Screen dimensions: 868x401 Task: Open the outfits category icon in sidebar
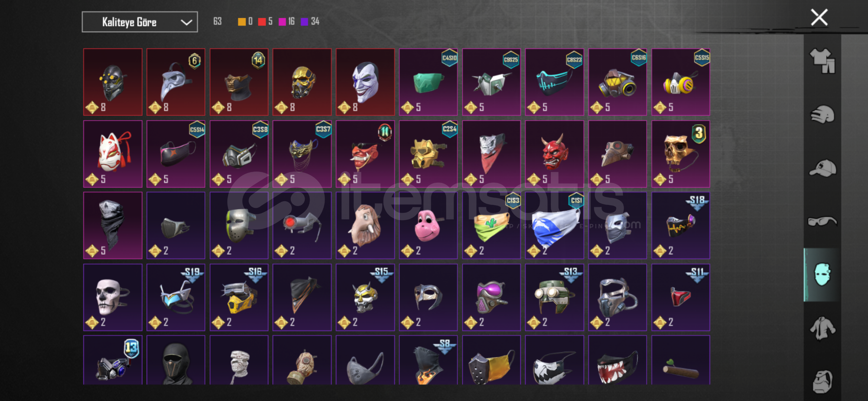(822, 61)
